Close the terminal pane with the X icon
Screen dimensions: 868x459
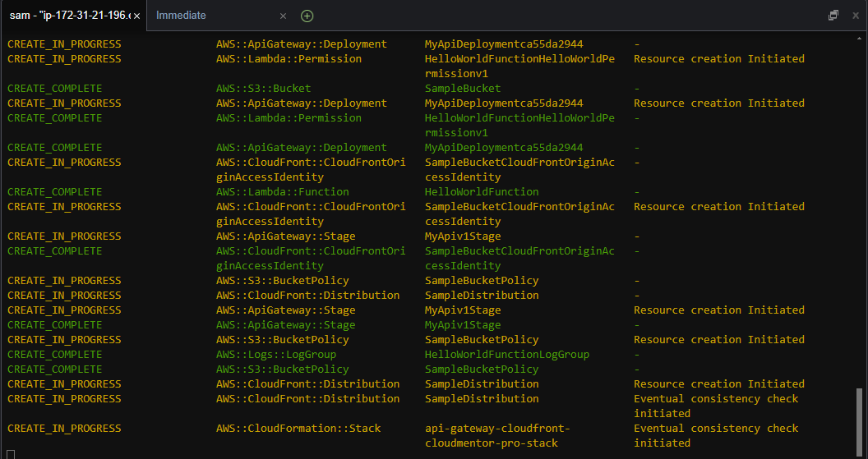853,16
